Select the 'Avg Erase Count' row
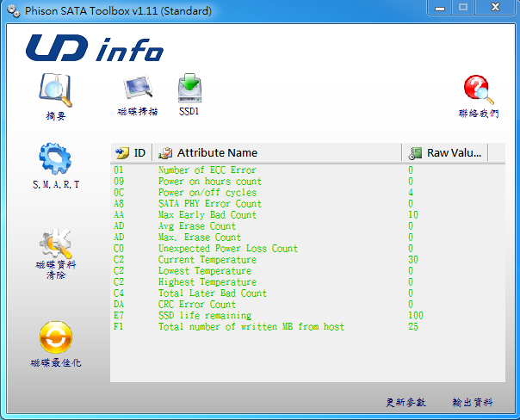This screenshot has width=520, height=420. coord(307,226)
